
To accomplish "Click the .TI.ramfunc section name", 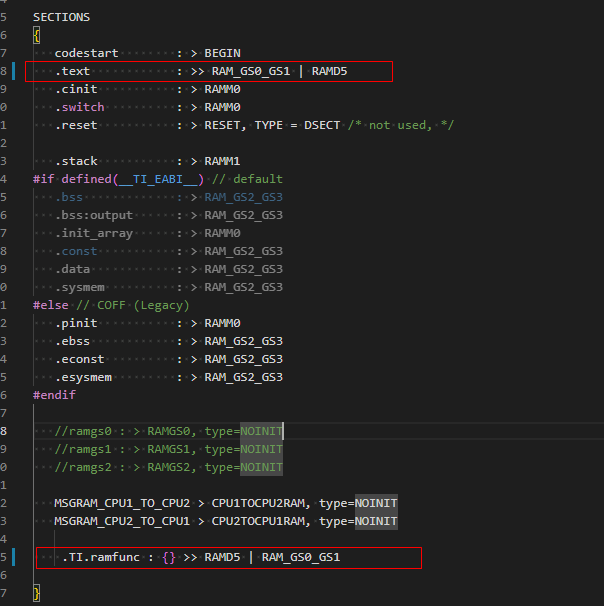I will [x=101, y=557].
